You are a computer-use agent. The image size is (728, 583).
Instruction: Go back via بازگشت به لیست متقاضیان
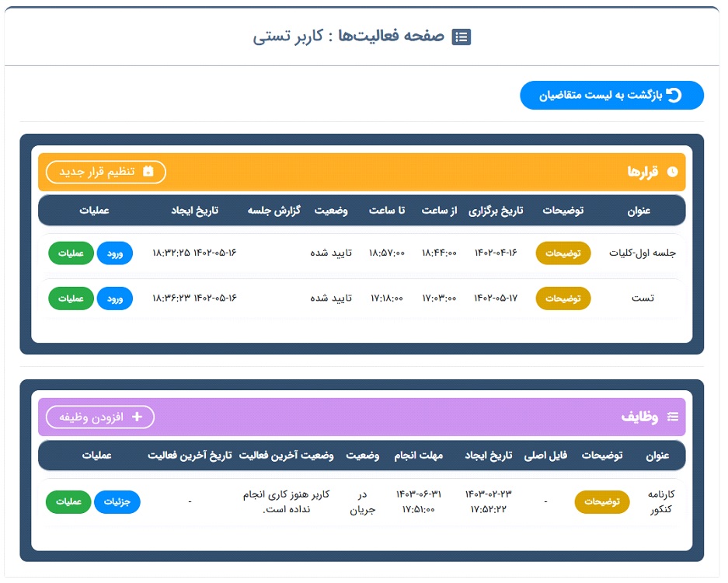click(611, 96)
